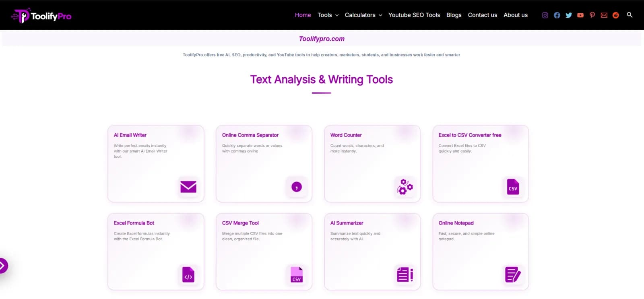The image size is (644, 299).
Task: Open the Contact us menu item
Action: coord(483,15)
